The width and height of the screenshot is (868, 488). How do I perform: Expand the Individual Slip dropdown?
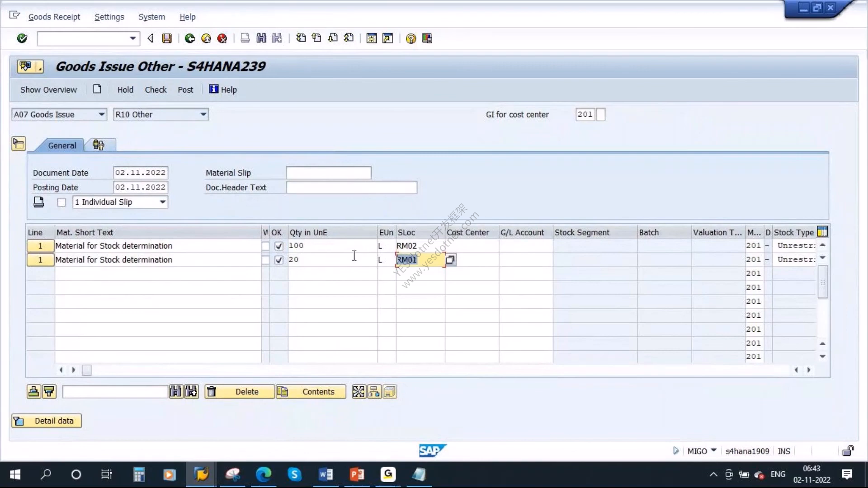click(x=163, y=202)
